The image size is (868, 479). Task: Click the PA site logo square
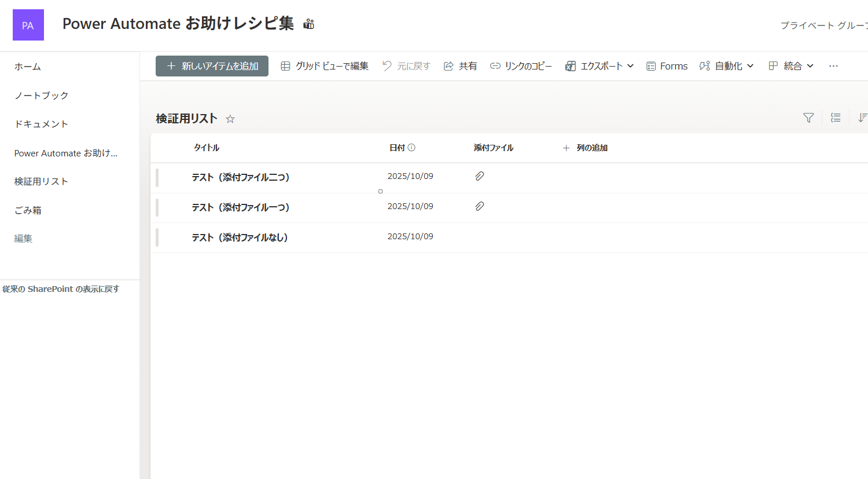[x=28, y=24]
